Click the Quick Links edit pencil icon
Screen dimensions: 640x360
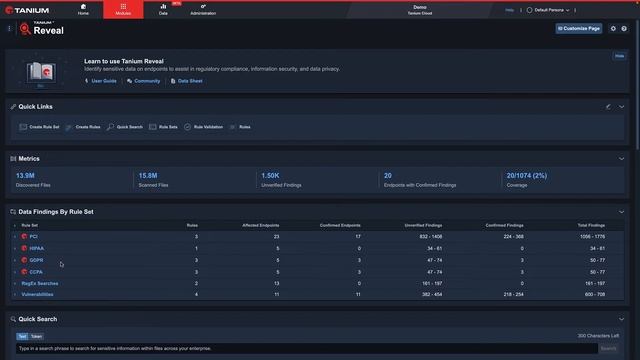608,107
